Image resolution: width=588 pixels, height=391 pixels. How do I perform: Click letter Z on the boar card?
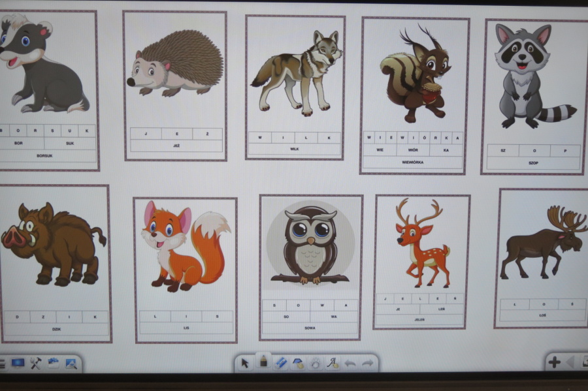point(43,317)
